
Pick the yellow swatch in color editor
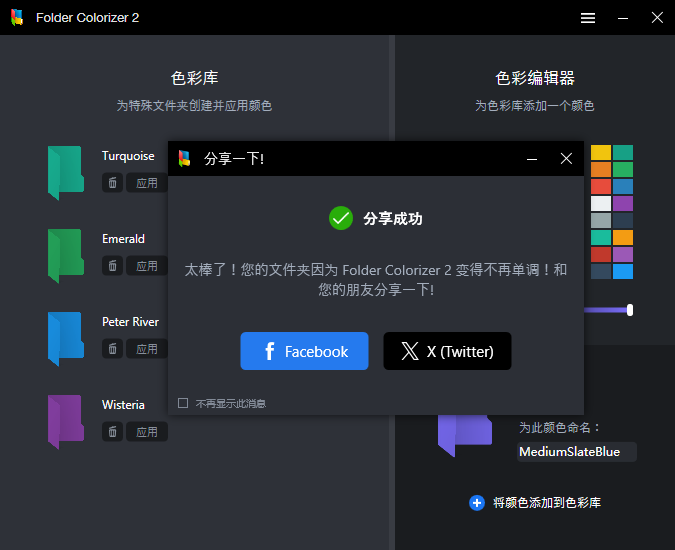(x=601, y=152)
